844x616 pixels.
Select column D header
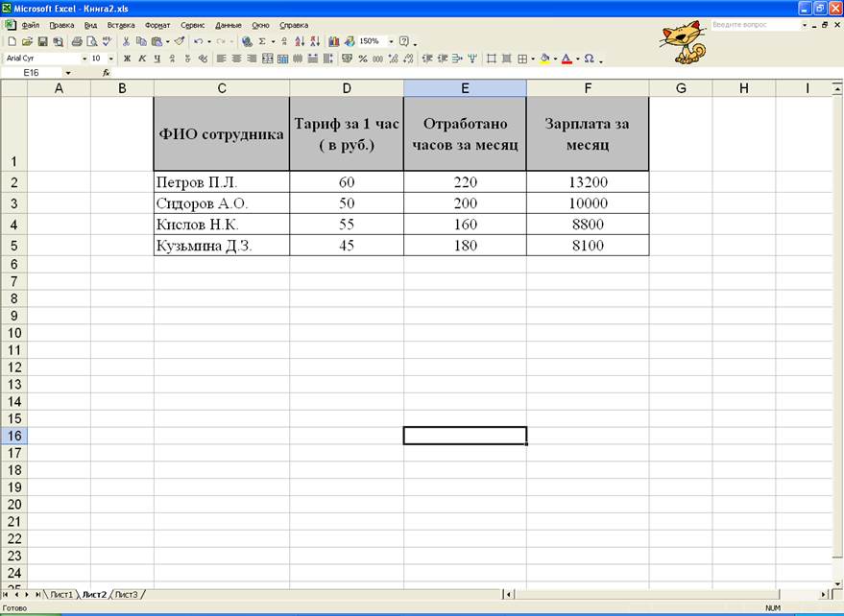tap(346, 88)
